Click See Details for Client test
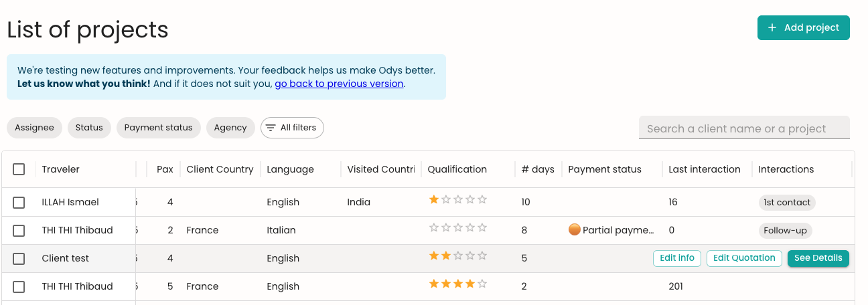The image size is (868, 305). coord(818,258)
